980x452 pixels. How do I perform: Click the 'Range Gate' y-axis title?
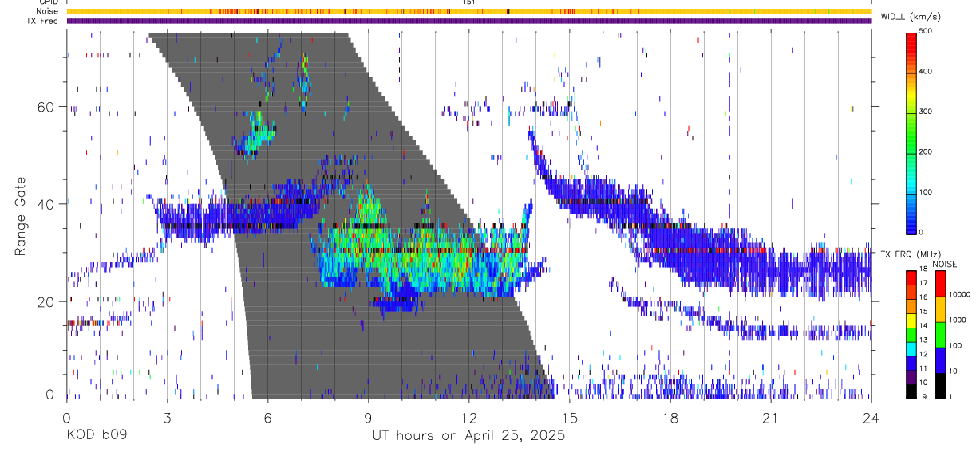click(22, 217)
